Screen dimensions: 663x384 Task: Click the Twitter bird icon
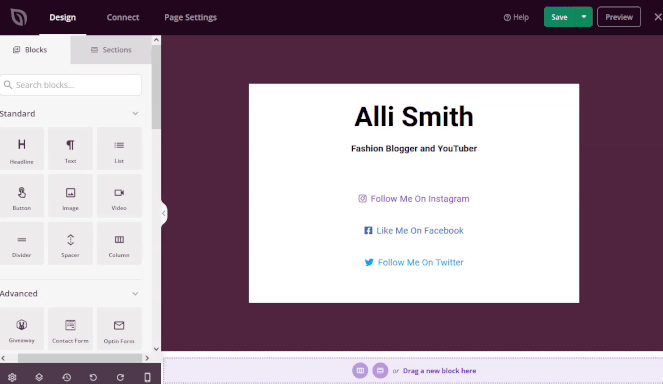click(369, 262)
